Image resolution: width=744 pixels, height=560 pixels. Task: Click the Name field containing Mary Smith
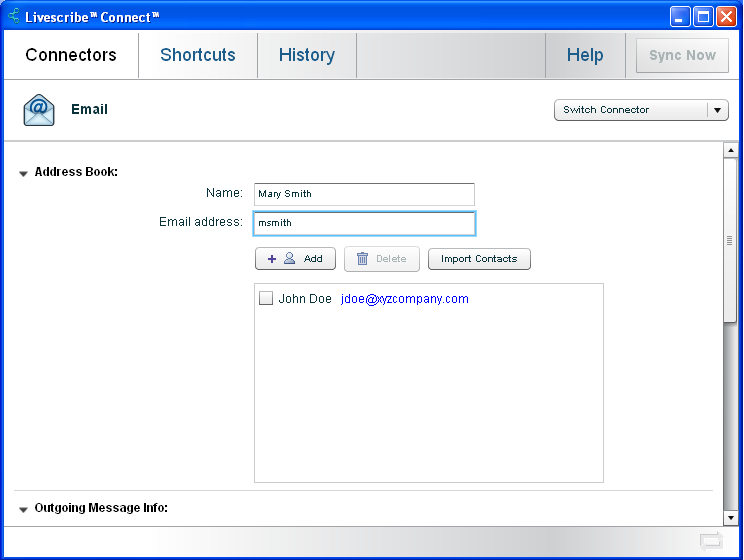point(364,194)
